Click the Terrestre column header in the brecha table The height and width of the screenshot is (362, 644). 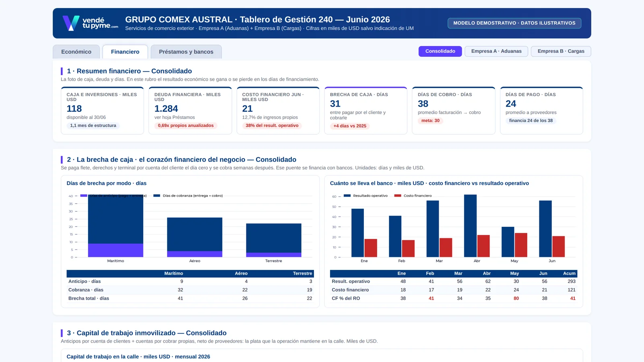click(302, 274)
